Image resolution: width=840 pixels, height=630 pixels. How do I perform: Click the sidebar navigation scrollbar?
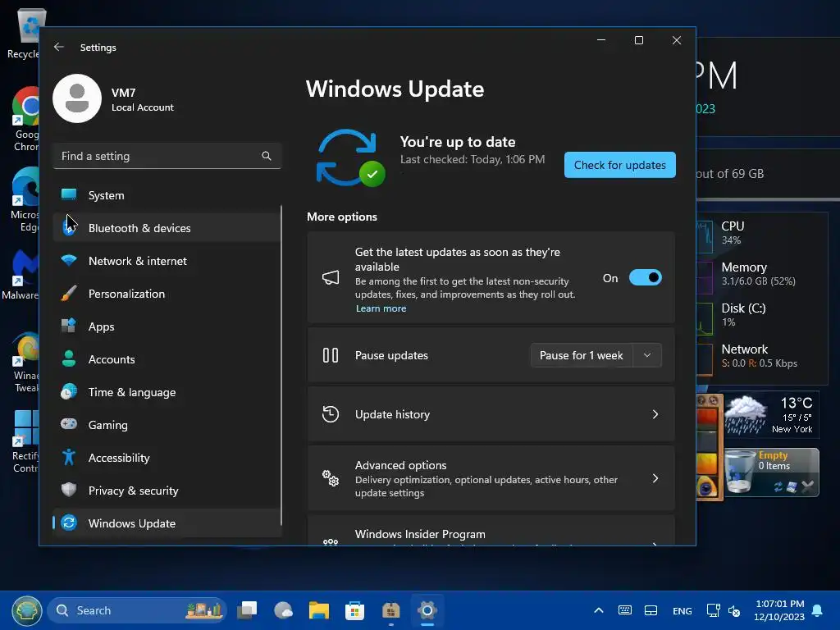tap(281, 365)
